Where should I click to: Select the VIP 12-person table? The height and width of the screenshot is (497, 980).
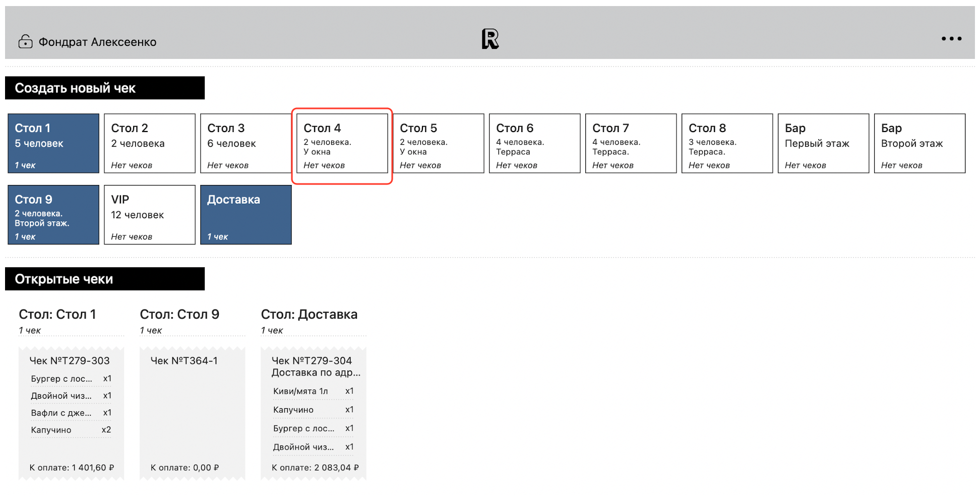pyautogui.click(x=149, y=215)
